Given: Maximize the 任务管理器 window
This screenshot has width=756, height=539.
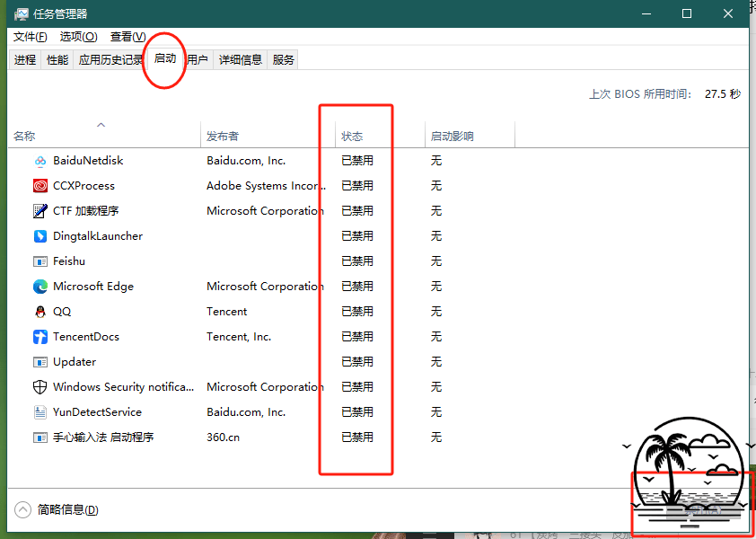Looking at the screenshot, I should [x=687, y=14].
